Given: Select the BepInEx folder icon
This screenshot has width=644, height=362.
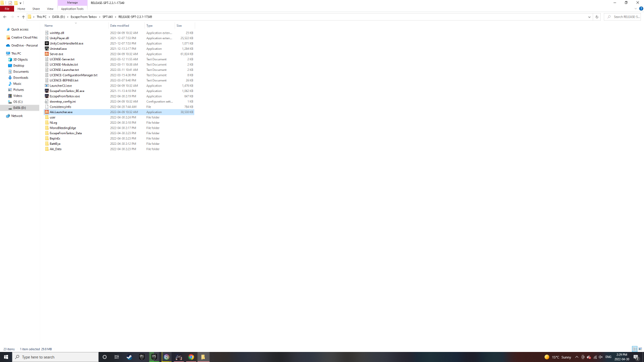Looking at the screenshot, I should click(47, 138).
